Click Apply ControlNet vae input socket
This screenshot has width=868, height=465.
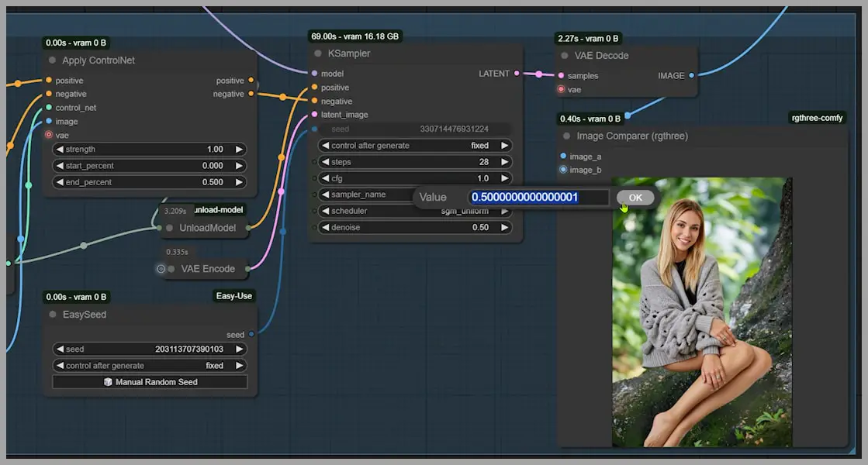pyautogui.click(x=49, y=134)
